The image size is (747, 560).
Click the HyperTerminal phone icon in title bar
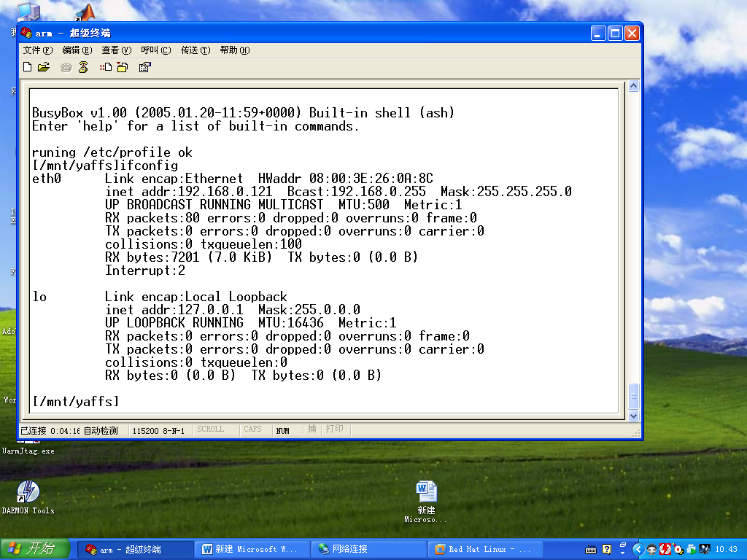click(x=27, y=33)
